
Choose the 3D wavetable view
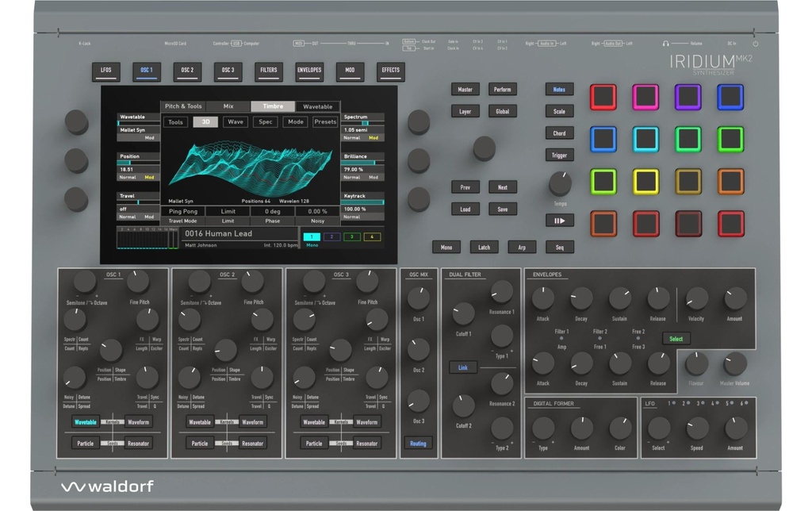pos(205,121)
